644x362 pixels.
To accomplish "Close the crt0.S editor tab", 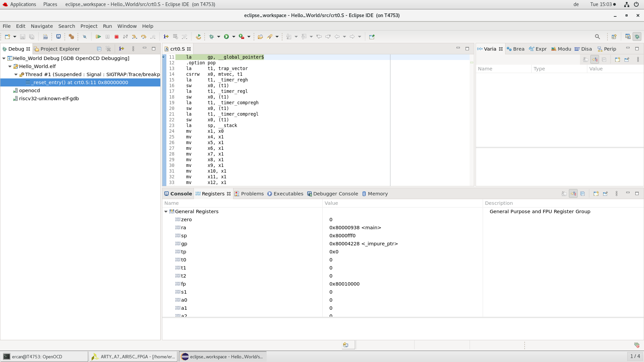I will pos(189,49).
